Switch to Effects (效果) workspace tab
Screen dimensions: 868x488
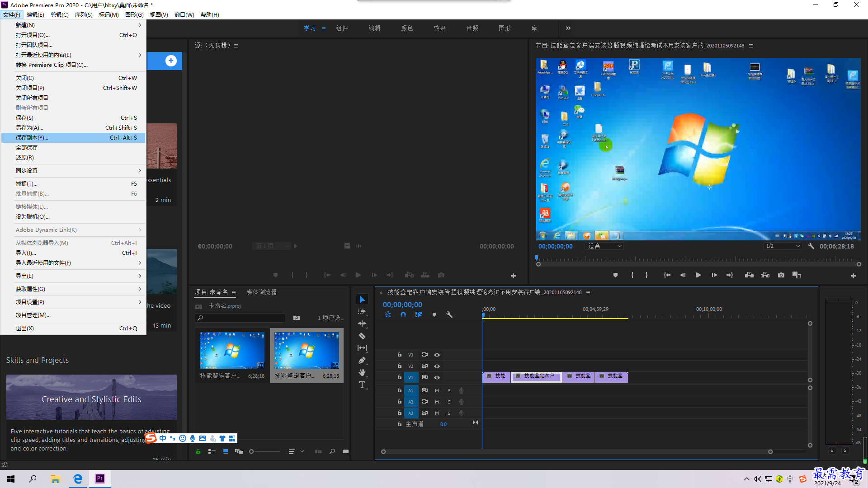click(x=439, y=28)
